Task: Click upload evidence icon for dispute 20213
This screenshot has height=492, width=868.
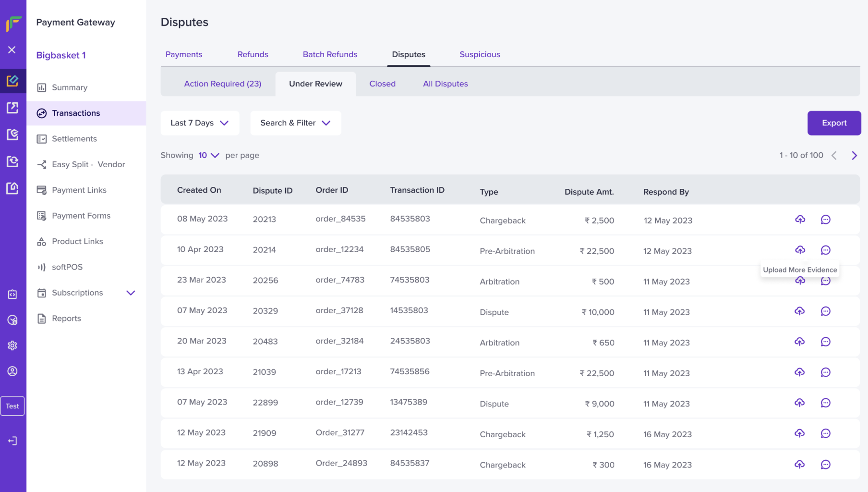Action: (x=800, y=220)
